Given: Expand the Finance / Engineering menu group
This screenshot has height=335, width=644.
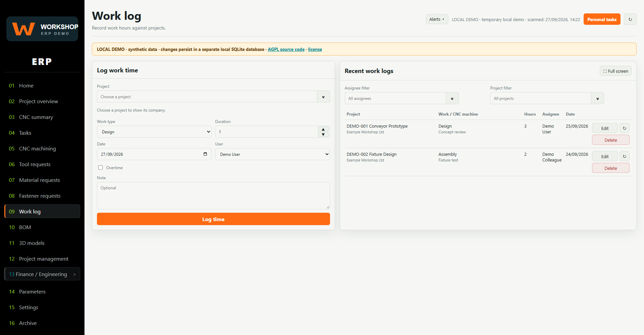Looking at the screenshot, I should [x=42, y=274].
